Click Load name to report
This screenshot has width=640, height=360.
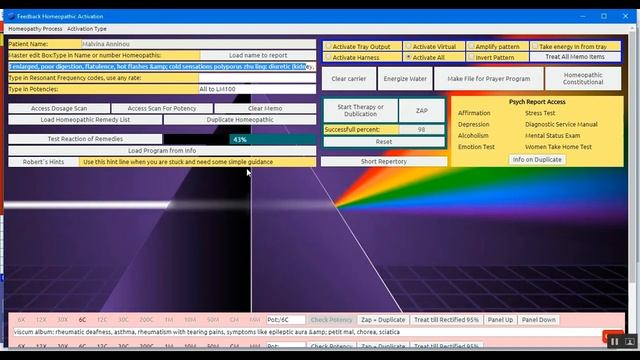(x=258, y=55)
